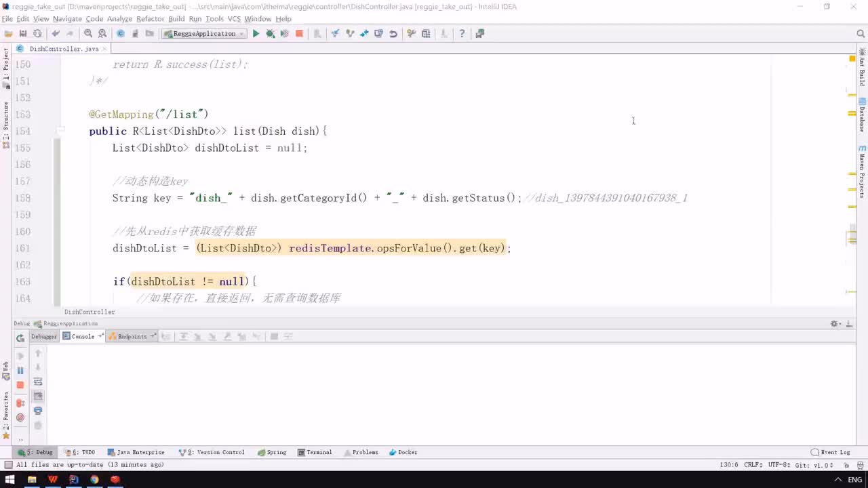Toggle Mute Breakpoints in the Debug panel
The width and height of the screenshot is (868, 488).
coord(20,418)
